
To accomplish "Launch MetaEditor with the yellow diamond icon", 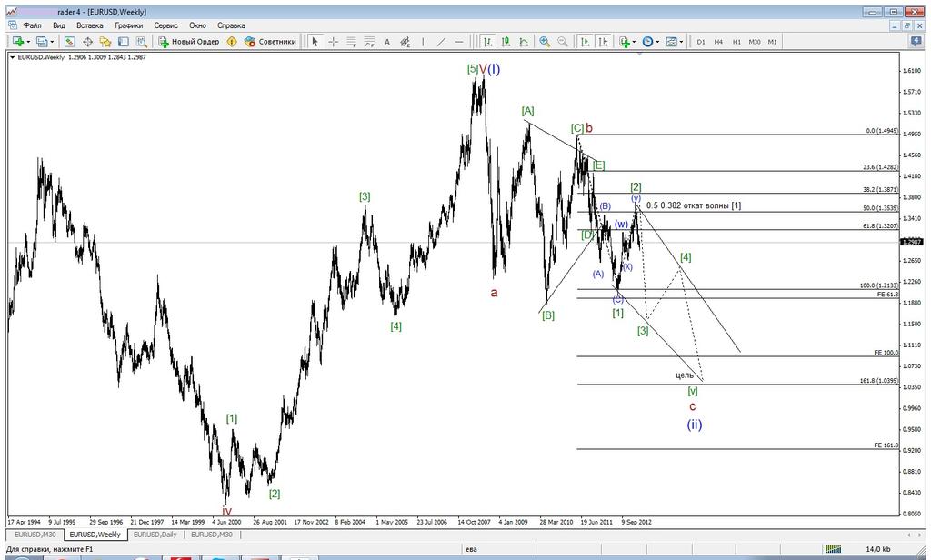I will click(x=232, y=42).
